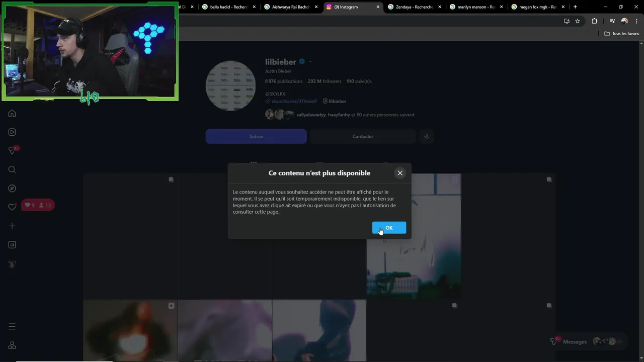Open own profile avatar in sidebar

pyautogui.click(x=12, y=264)
